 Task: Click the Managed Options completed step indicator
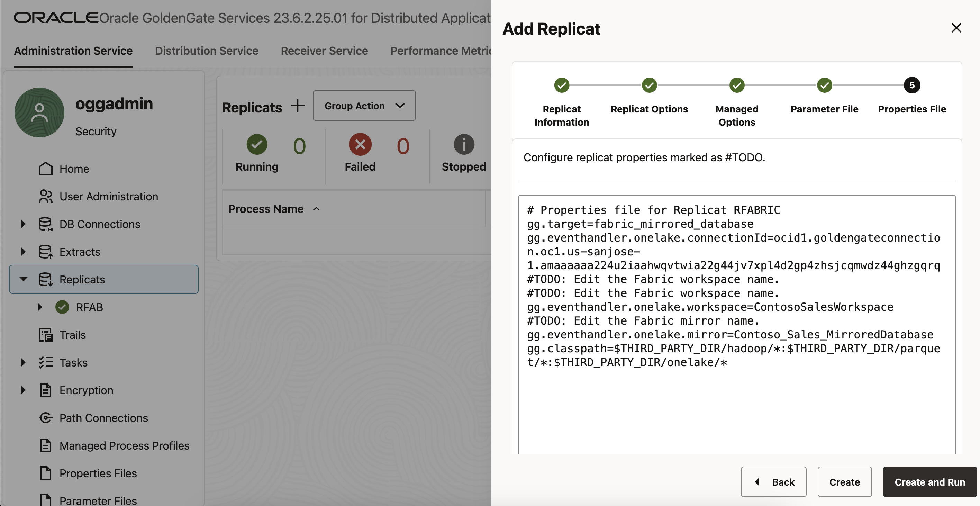coord(736,85)
